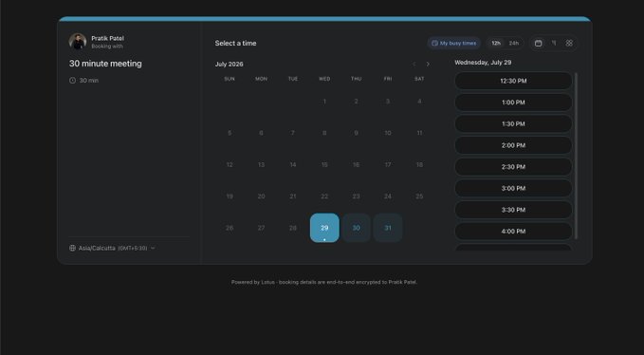Select the month calendar view icon
This screenshot has height=355, width=644.
pyautogui.click(x=538, y=43)
